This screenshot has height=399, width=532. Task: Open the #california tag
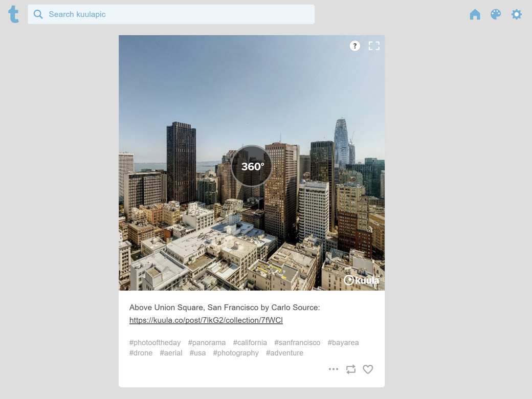click(x=250, y=343)
